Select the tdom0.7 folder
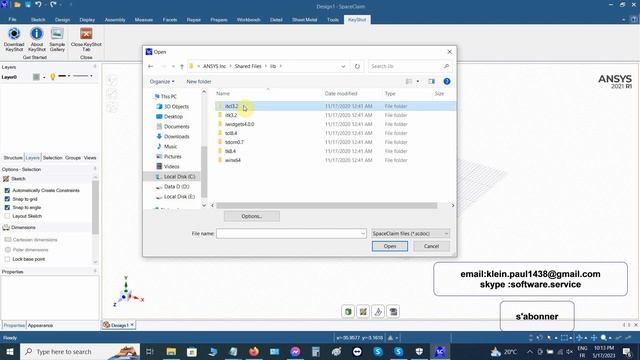640x360 pixels. pos(234,142)
